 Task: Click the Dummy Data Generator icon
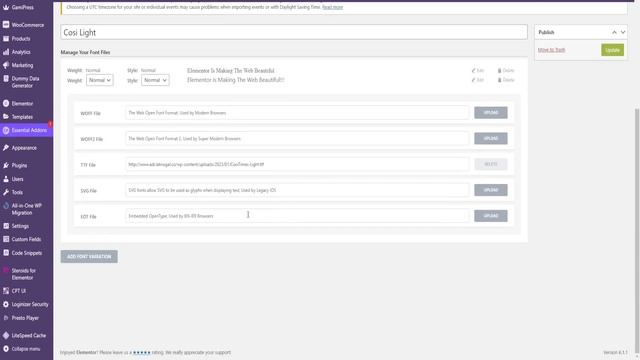tap(6, 78)
